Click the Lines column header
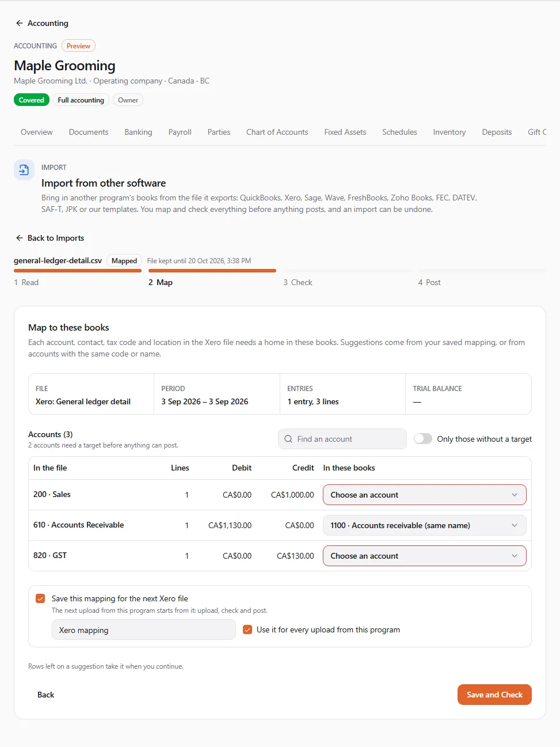 pos(180,468)
